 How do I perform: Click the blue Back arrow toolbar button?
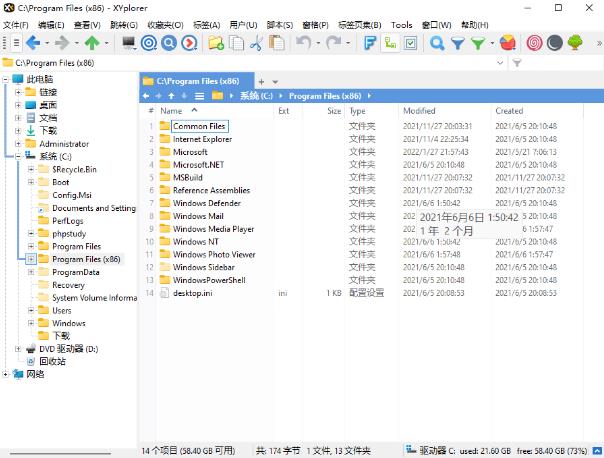pyautogui.click(x=34, y=43)
